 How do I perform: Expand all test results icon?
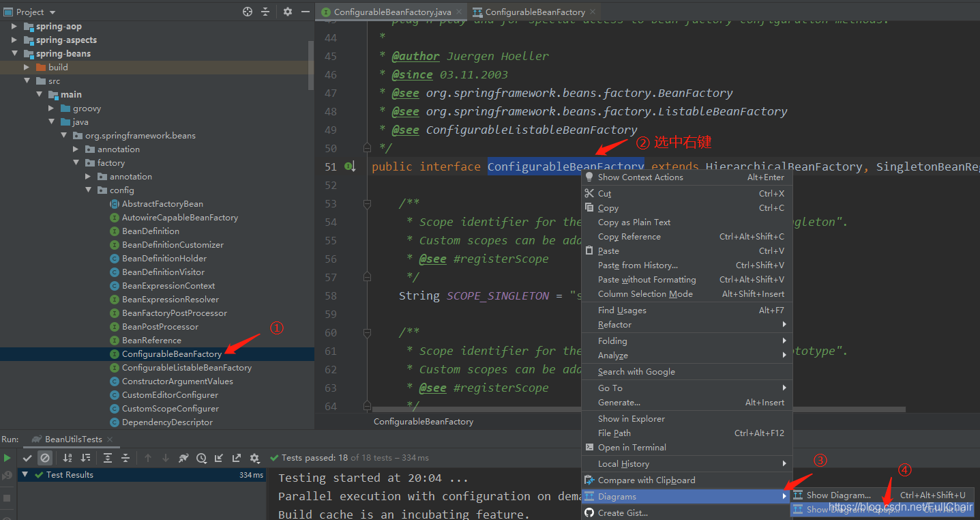108,458
